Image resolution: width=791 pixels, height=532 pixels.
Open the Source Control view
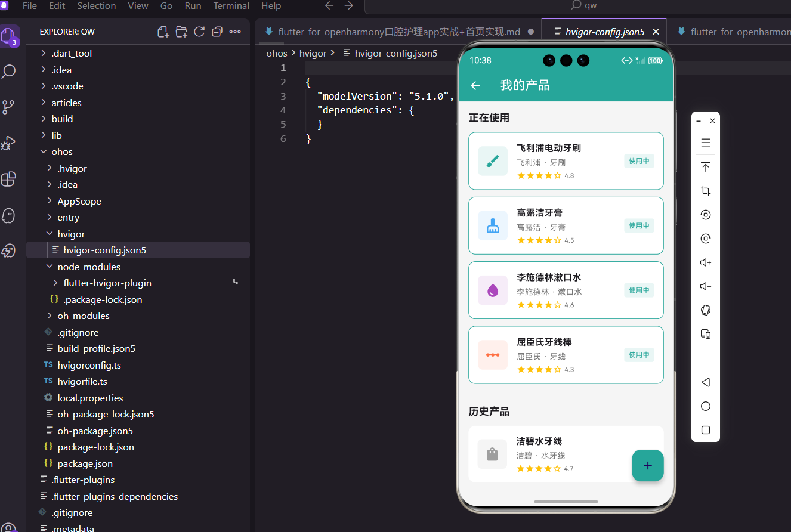8,107
